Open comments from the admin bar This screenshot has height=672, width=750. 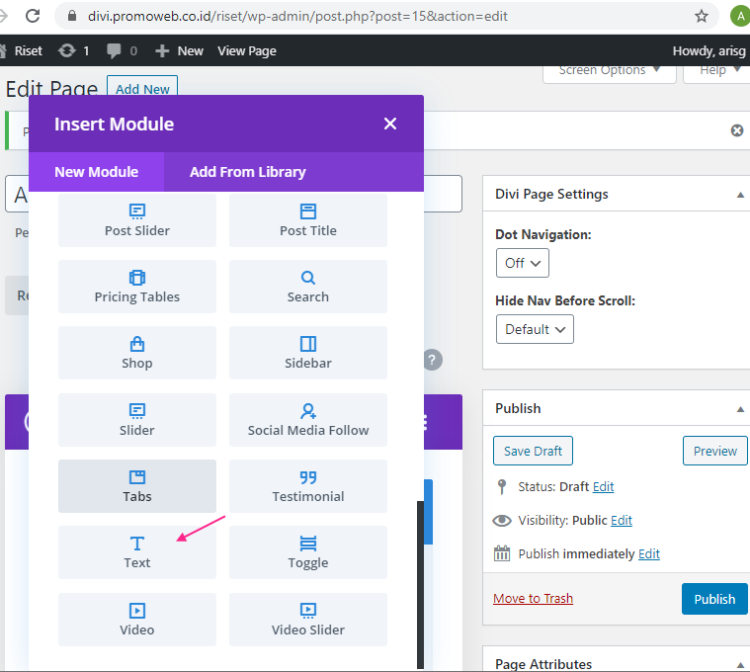click(121, 51)
